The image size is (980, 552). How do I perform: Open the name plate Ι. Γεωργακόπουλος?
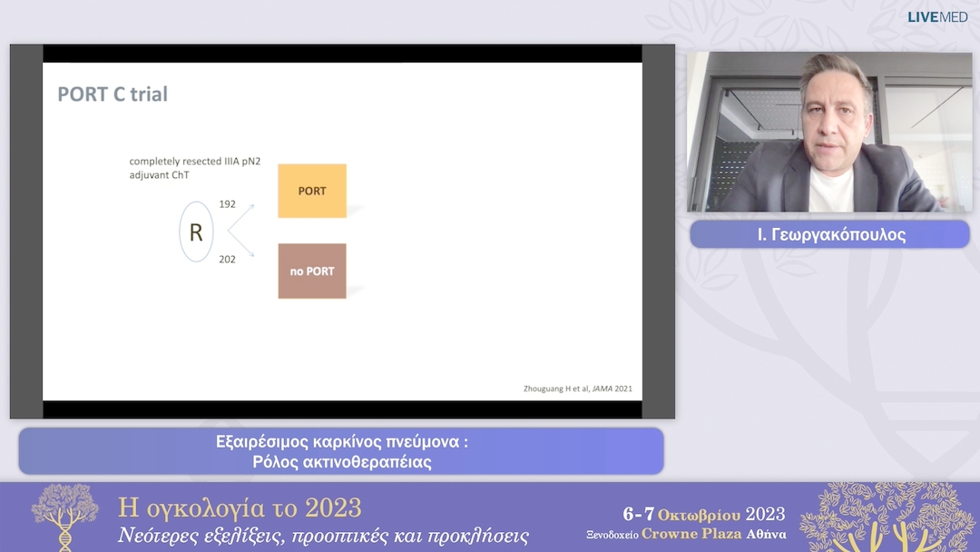[x=828, y=234]
